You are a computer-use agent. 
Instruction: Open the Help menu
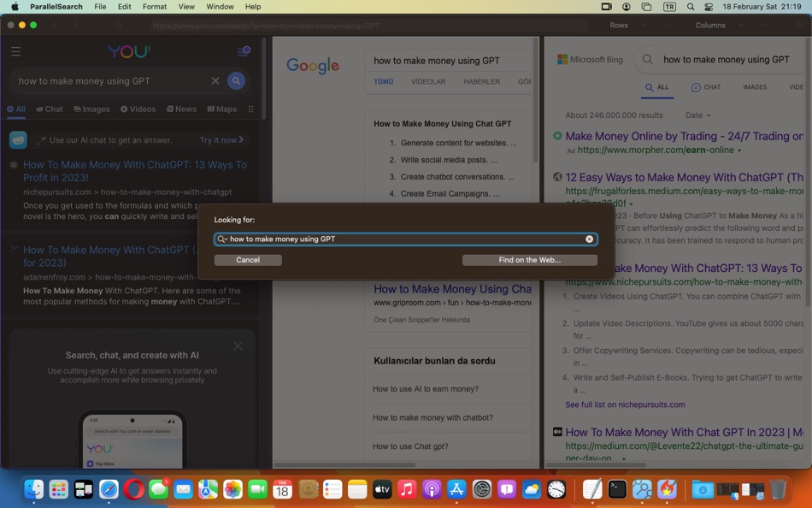tap(253, 7)
